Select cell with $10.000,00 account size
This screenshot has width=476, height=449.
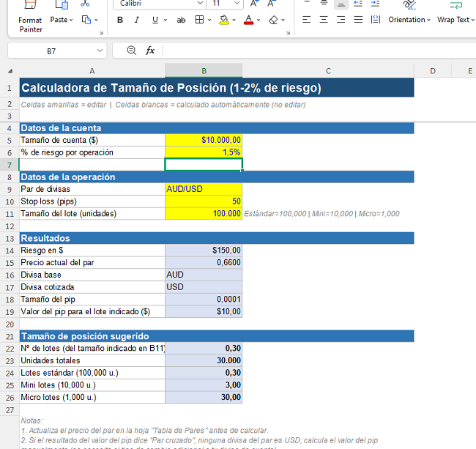pos(204,140)
